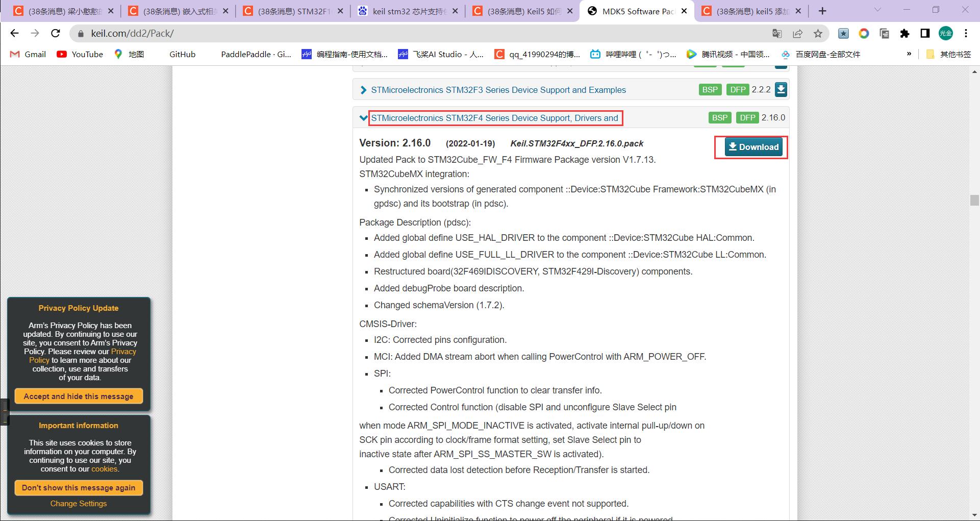Click the BSP badge on the STM32F3 row
This screenshot has width=980, height=521.
(710, 90)
